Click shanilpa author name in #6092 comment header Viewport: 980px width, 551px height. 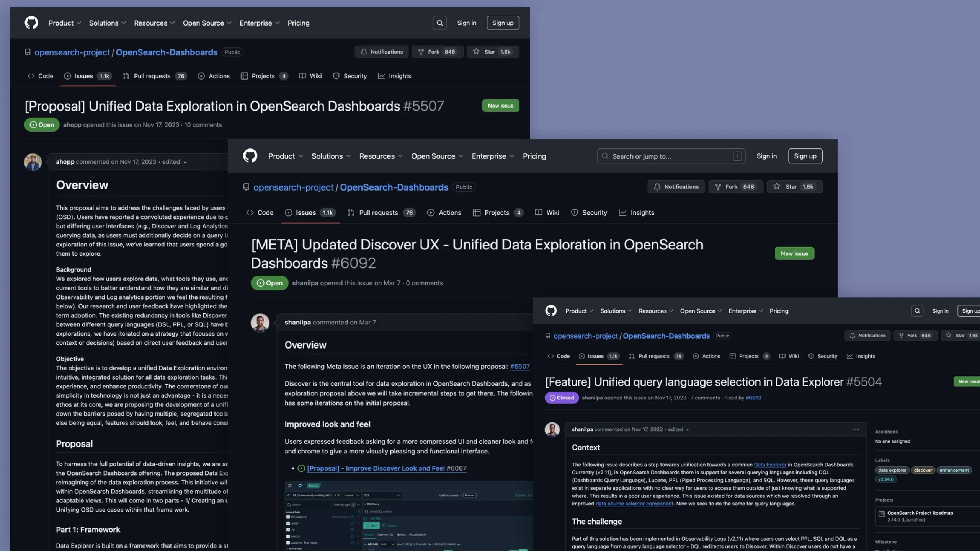[x=297, y=323]
